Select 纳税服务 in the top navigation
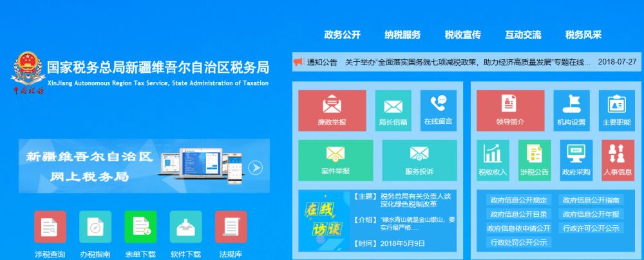Screen dimensions: 644x260 point(402,35)
